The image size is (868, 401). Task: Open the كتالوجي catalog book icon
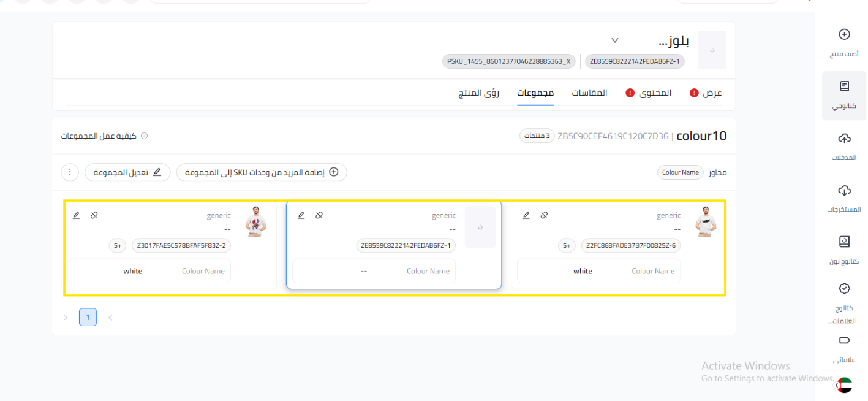[843, 86]
